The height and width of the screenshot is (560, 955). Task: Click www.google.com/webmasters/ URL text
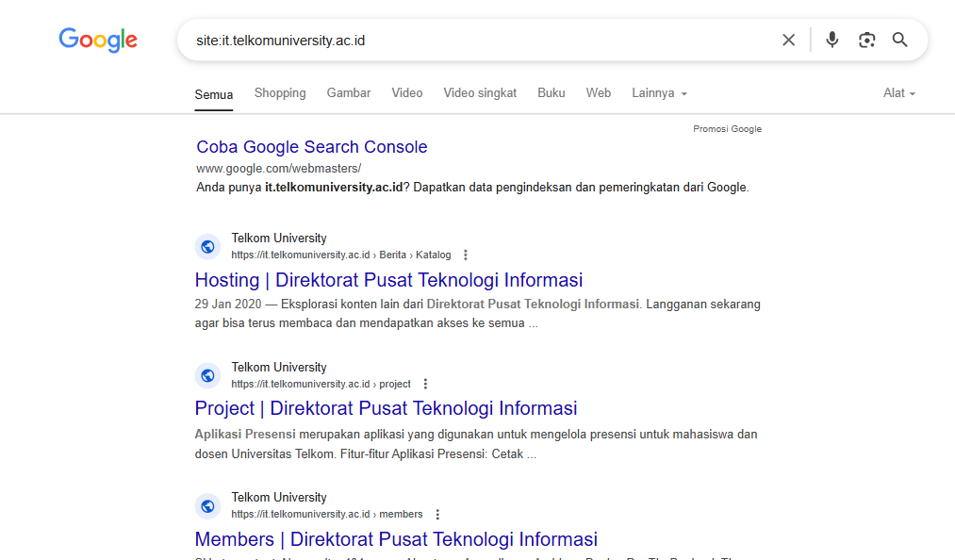278,168
